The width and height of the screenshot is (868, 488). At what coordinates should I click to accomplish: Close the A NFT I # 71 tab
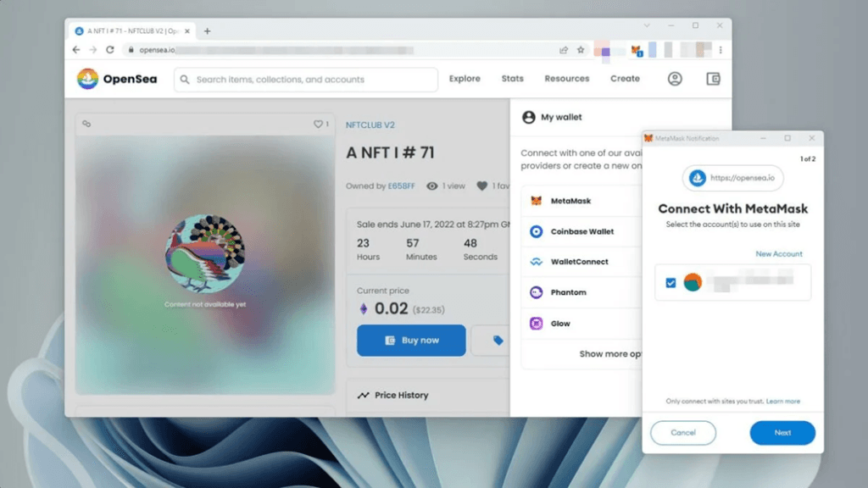187,31
